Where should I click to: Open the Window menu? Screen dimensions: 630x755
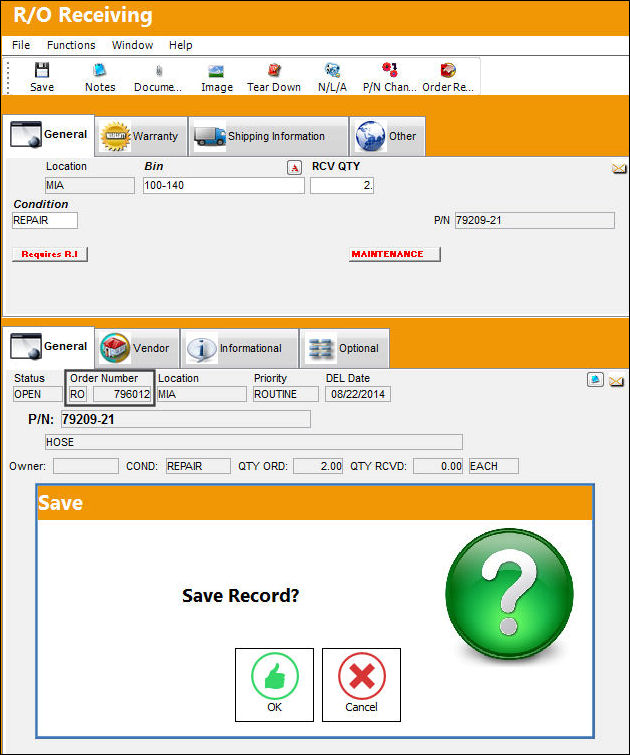132,45
